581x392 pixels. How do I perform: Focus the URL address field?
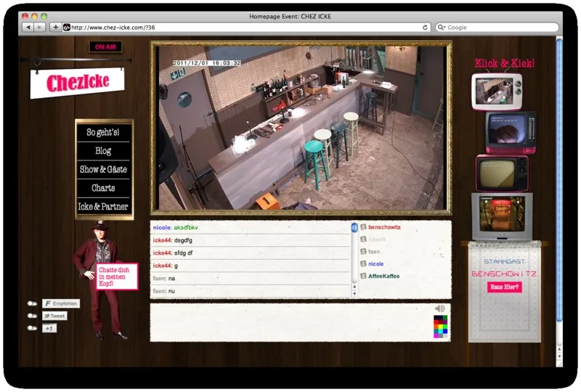pos(246,27)
